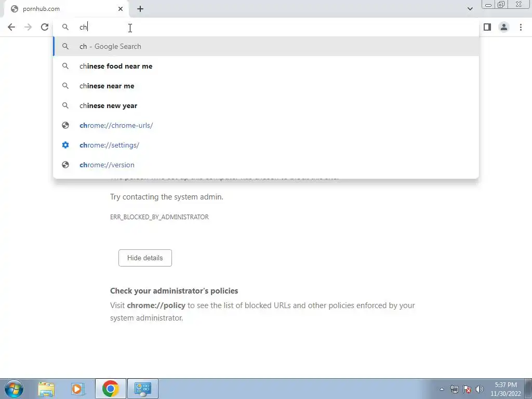Launch Windows Media Player from taskbar
Viewport: 532px width, 399px height.
[77, 389]
